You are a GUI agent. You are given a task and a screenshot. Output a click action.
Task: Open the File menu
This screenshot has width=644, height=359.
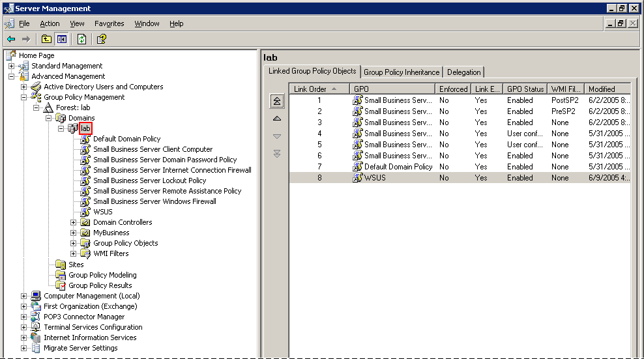pyautogui.click(x=24, y=24)
